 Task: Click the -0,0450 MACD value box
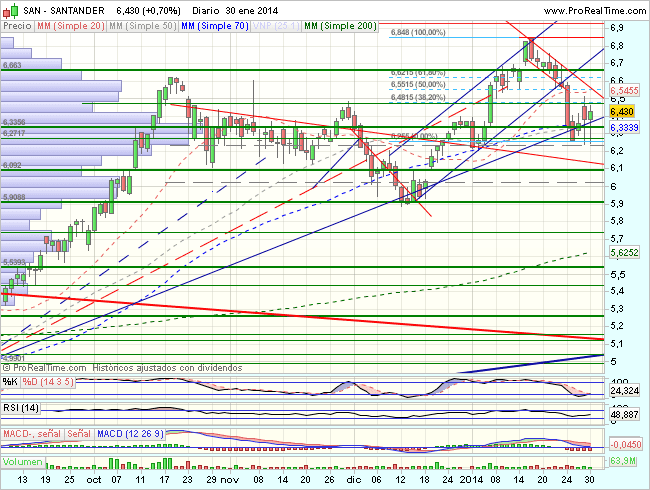(626, 444)
